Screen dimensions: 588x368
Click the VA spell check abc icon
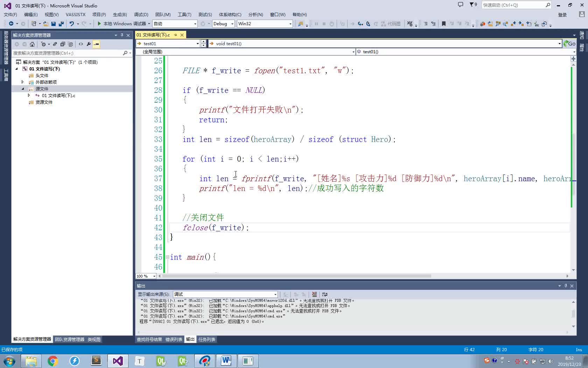(x=537, y=23)
